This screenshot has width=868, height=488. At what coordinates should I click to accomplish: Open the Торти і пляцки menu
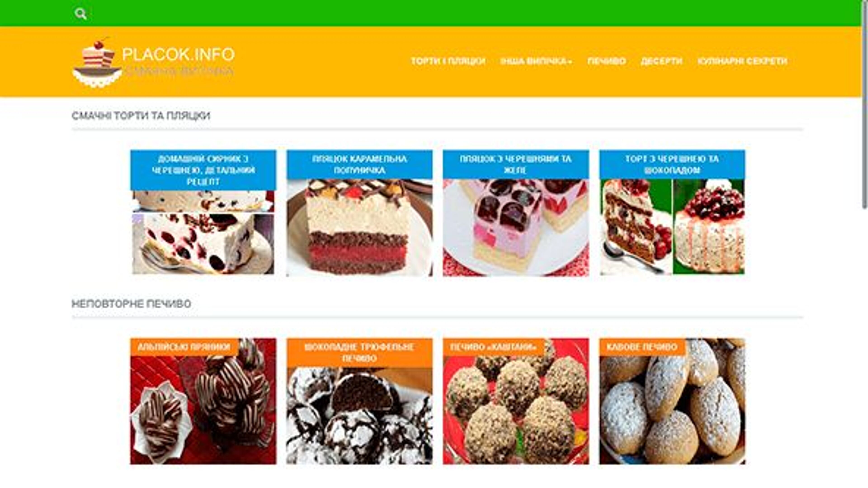[448, 61]
